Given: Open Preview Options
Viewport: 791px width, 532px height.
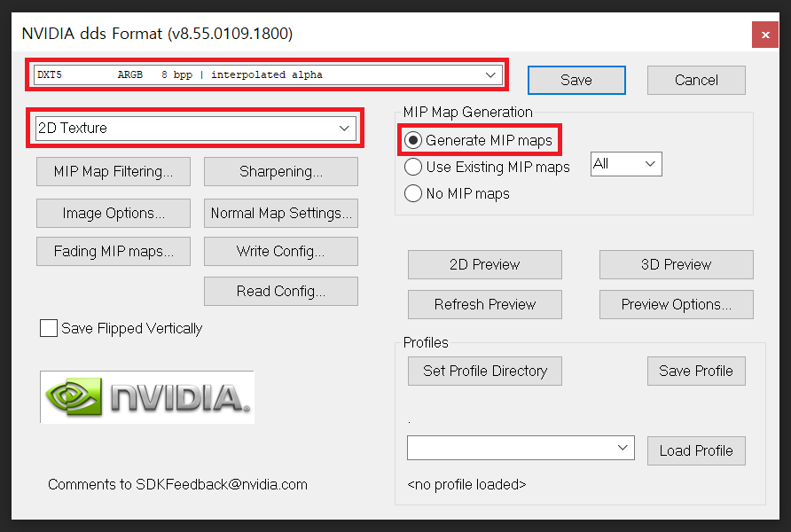Looking at the screenshot, I should pos(677,305).
